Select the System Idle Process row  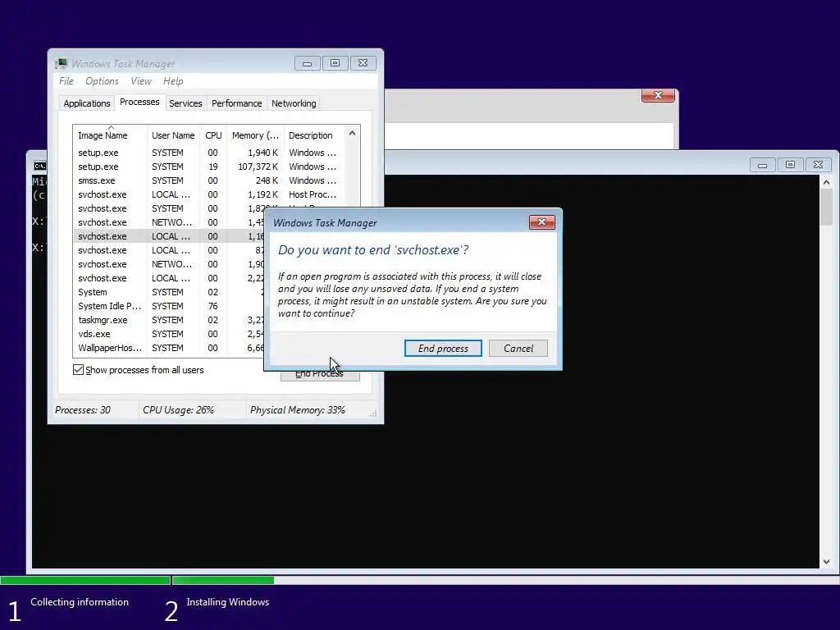(169, 306)
